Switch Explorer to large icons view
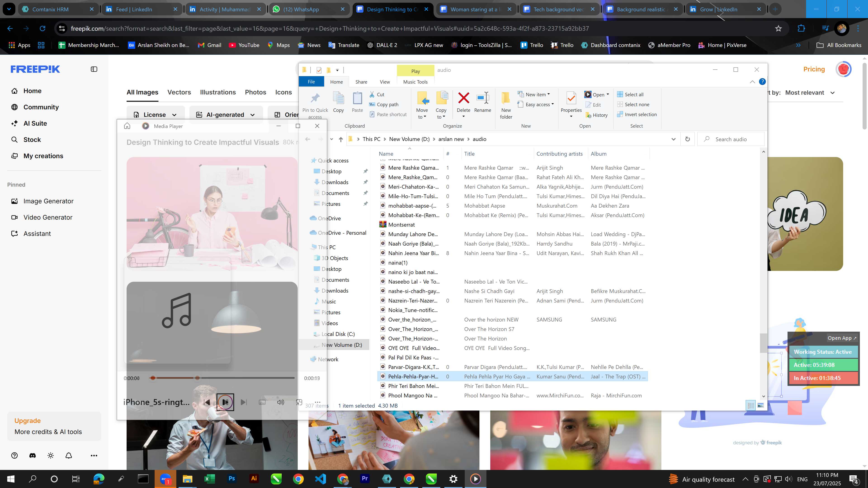 760,405
